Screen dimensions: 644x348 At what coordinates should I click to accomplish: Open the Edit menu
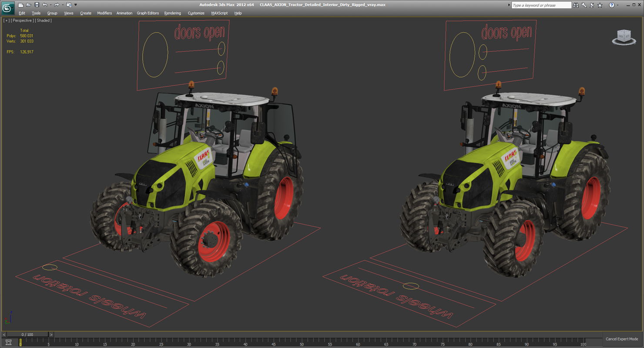coord(22,13)
